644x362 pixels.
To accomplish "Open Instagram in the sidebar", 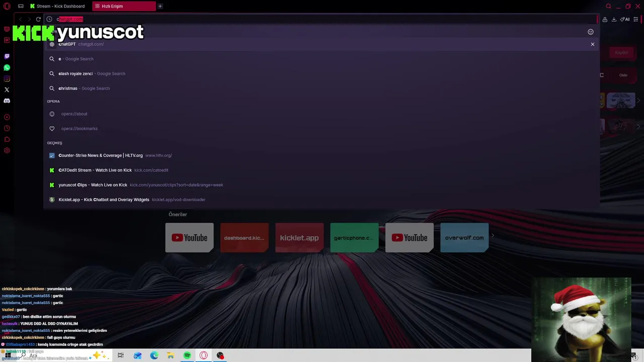I will (x=7, y=78).
